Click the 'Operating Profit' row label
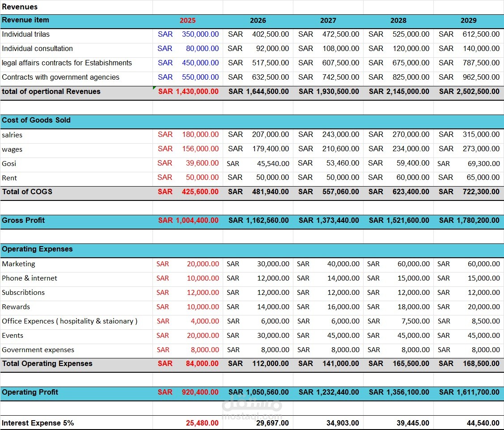 pyautogui.click(x=30, y=392)
